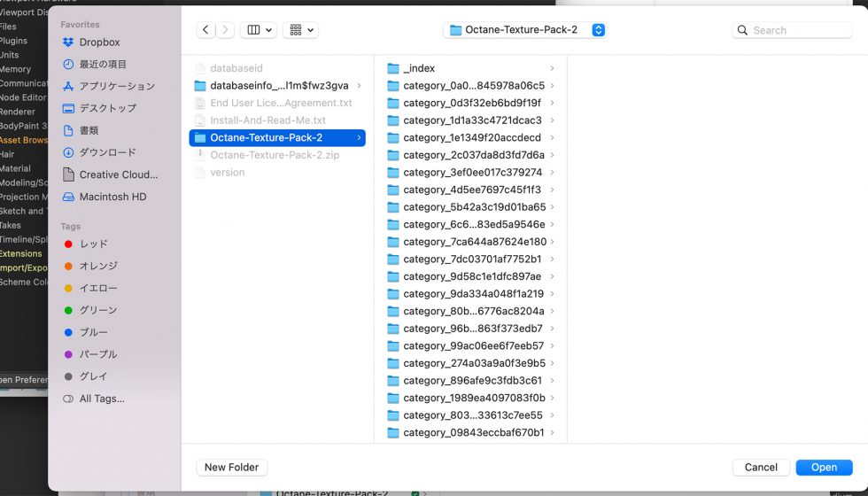The width and height of the screenshot is (868, 496).
Task: Click the Open button
Action: pyautogui.click(x=824, y=468)
